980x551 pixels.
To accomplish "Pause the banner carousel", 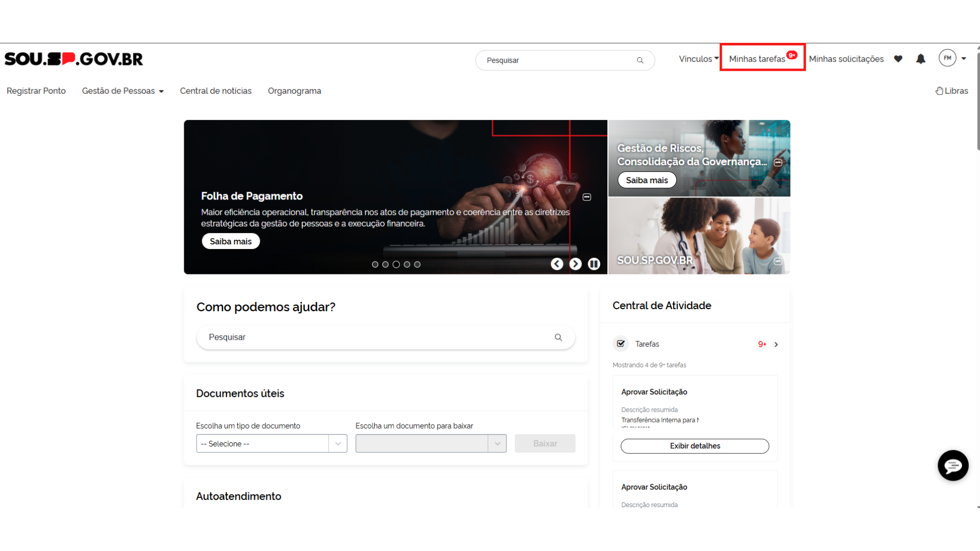I will pyautogui.click(x=594, y=264).
